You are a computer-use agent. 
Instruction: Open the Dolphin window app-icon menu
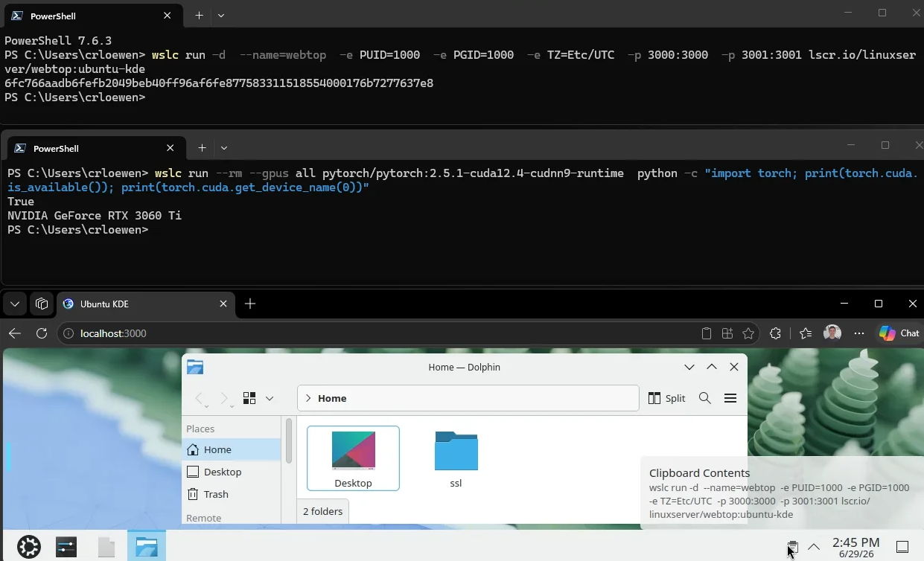pyautogui.click(x=195, y=367)
